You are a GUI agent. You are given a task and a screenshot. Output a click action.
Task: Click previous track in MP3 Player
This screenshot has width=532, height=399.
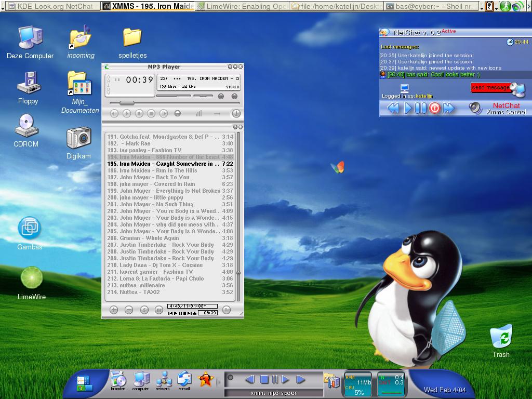click(114, 113)
